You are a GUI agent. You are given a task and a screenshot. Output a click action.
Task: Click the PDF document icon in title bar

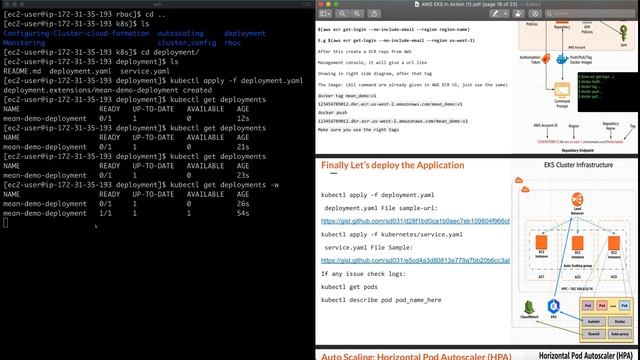[x=417, y=4]
